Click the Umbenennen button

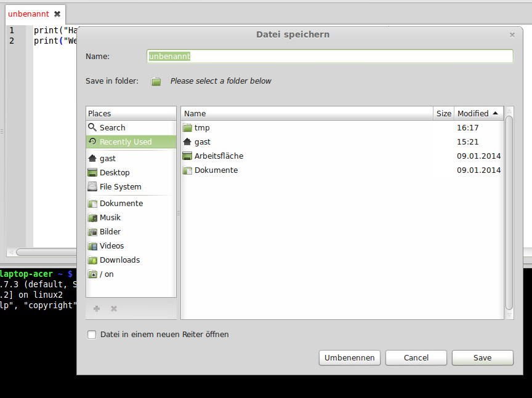pos(349,357)
